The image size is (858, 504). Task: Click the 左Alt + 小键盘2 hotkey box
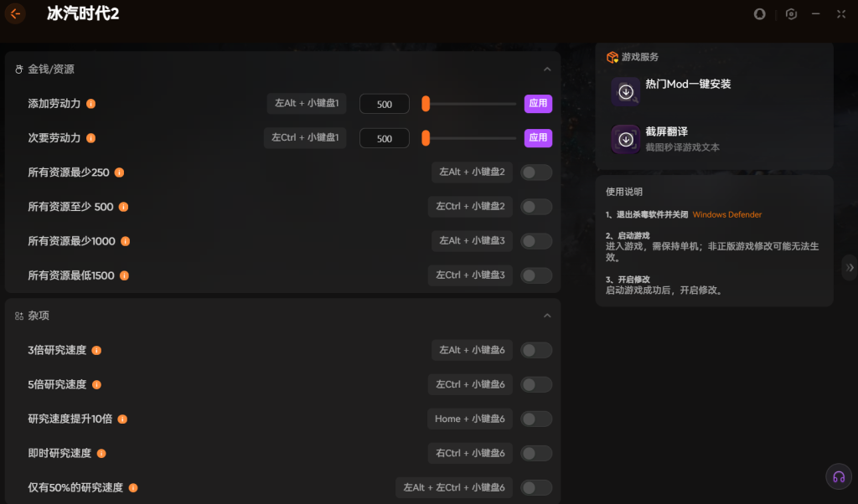tap(472, 172)
